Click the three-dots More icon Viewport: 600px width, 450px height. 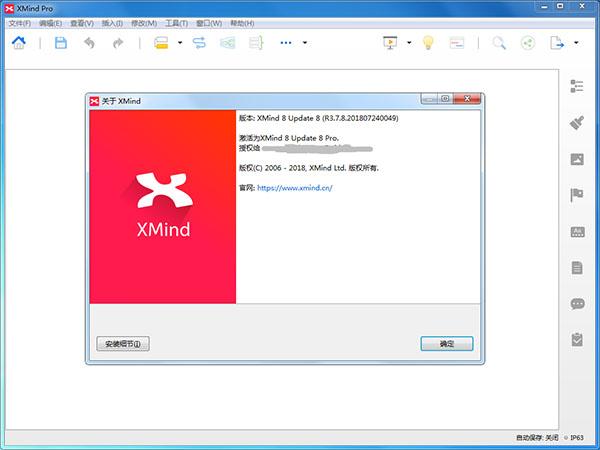pos(285,43)
